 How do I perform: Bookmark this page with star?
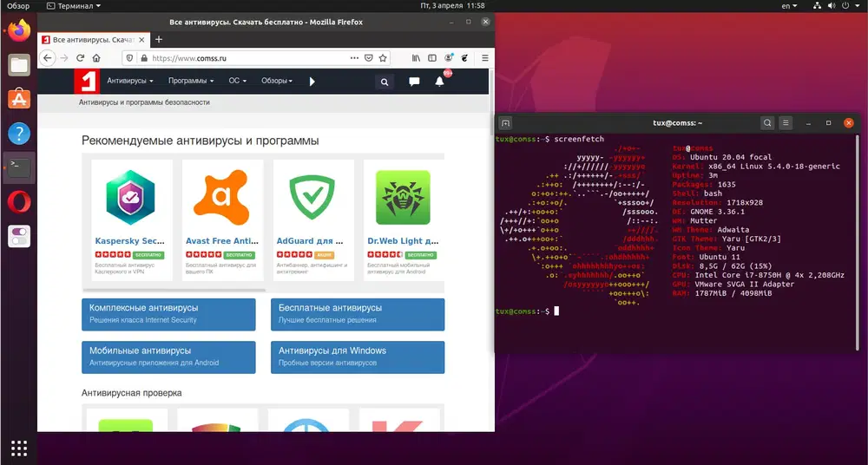point(383,57)
